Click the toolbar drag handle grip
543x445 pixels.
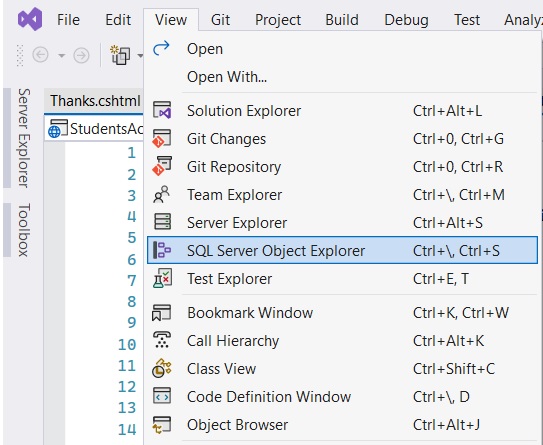(20, 55)
